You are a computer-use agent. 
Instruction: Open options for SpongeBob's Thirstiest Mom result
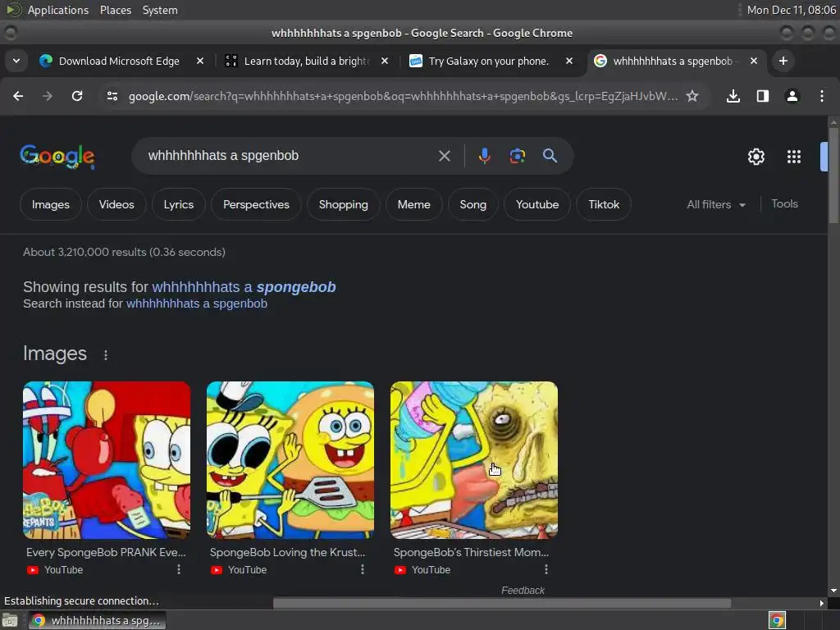tap(546, 569)
